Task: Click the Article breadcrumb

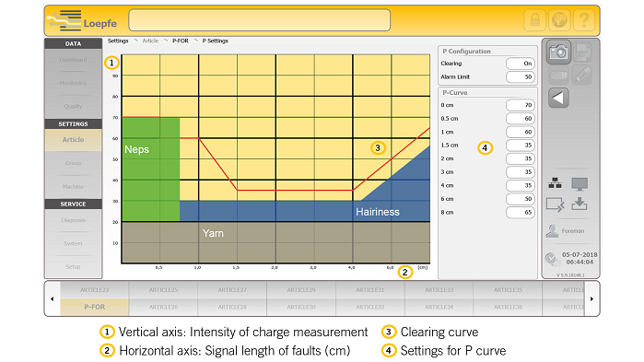Action: pyautogui.click(x=150, y=41)
